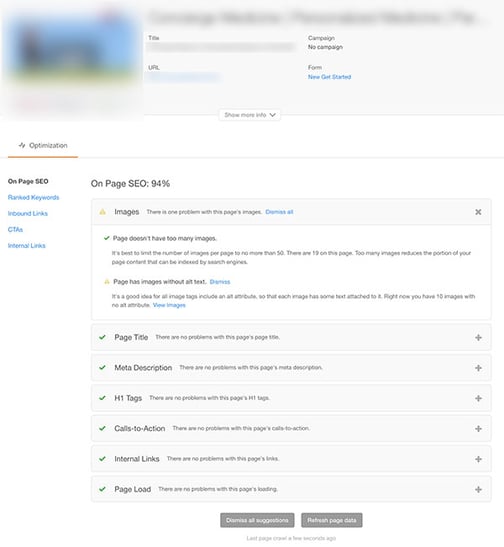Click 'Last page crawl a few seconds ago' text
Screen dimensions: 504x547
click(291, 538)
